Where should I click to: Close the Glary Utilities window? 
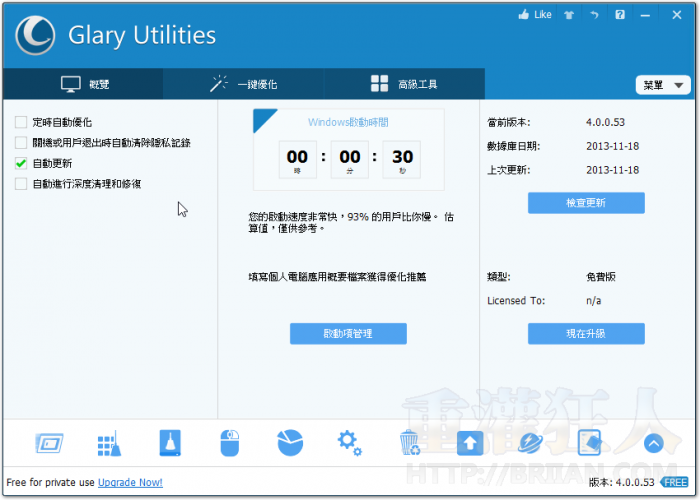tap(677, 15)
